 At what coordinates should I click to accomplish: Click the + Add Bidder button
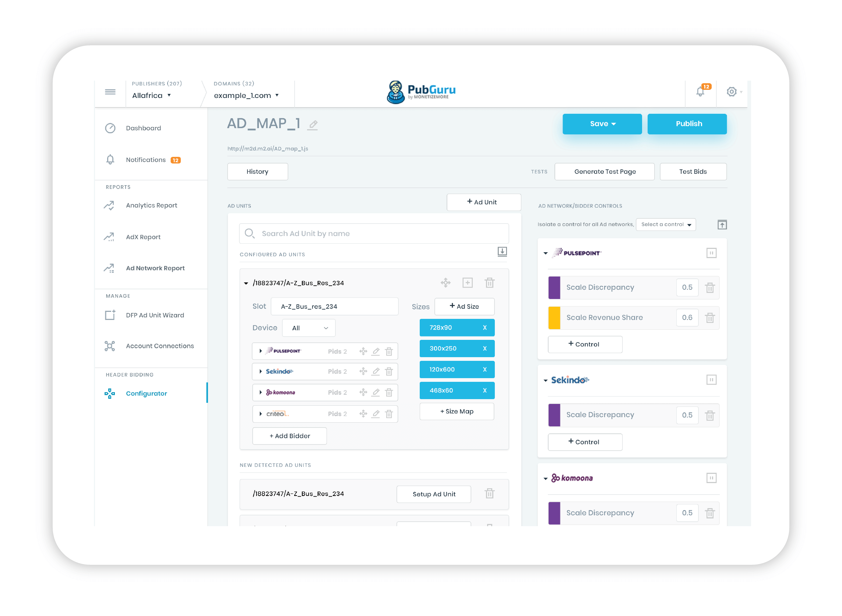pyautogui.click(x=289, y=436)
